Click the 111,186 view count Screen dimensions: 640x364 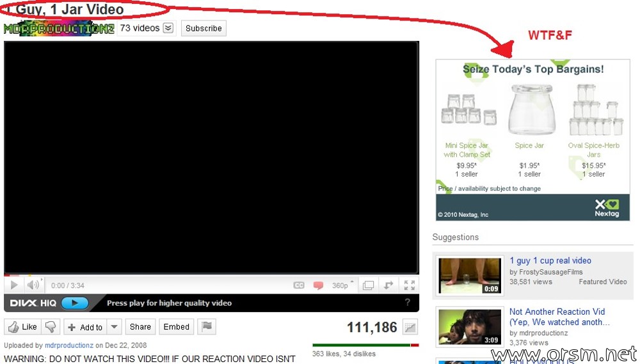click(x=372, y=328)
